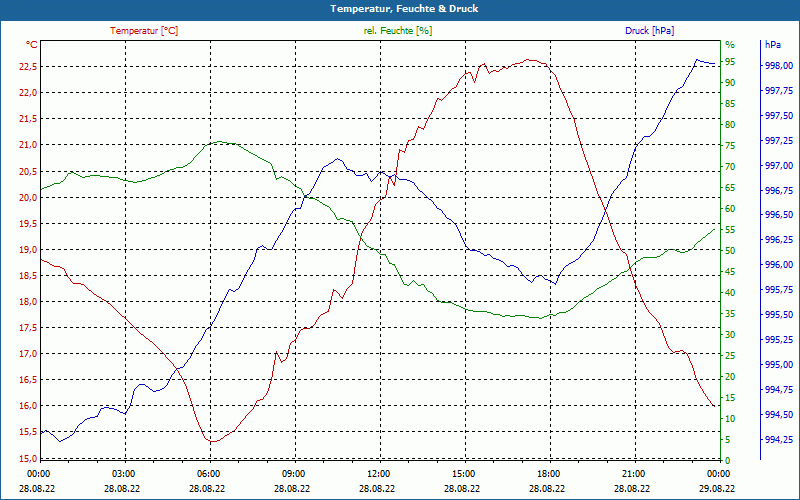800x500 pixels.
Task: Click the blue "995,00" pressure axis value
Action: [779, 365]
